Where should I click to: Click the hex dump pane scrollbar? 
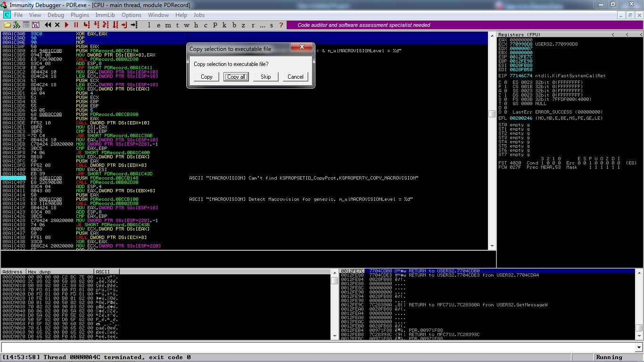click(x=335, y=304)
